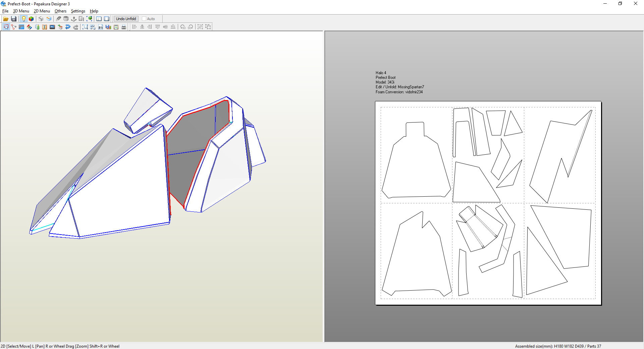The image size is (644, 349).
Task: Select the Edit Flaps tool
Action: pos(21,27)
